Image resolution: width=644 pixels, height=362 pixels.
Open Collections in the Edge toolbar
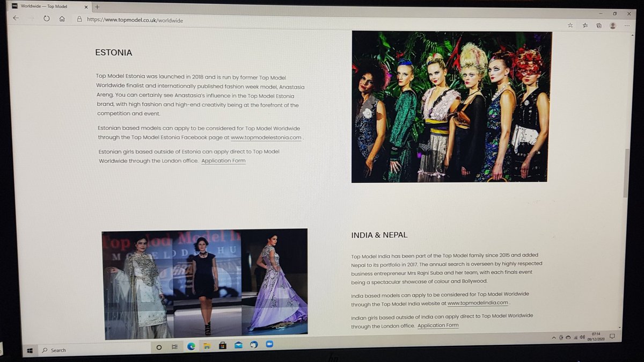click(x=599, y=25)
